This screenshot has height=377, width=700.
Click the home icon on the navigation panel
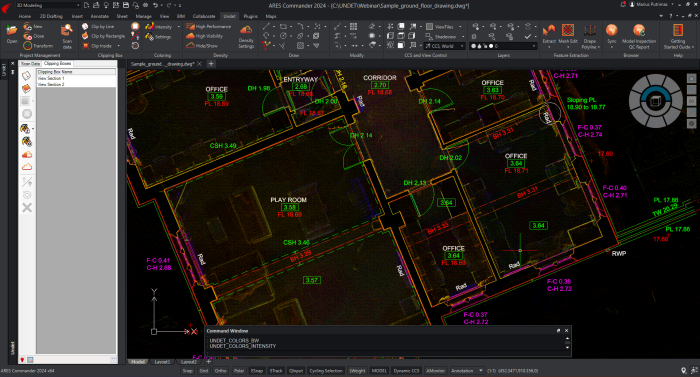(691, 78)
